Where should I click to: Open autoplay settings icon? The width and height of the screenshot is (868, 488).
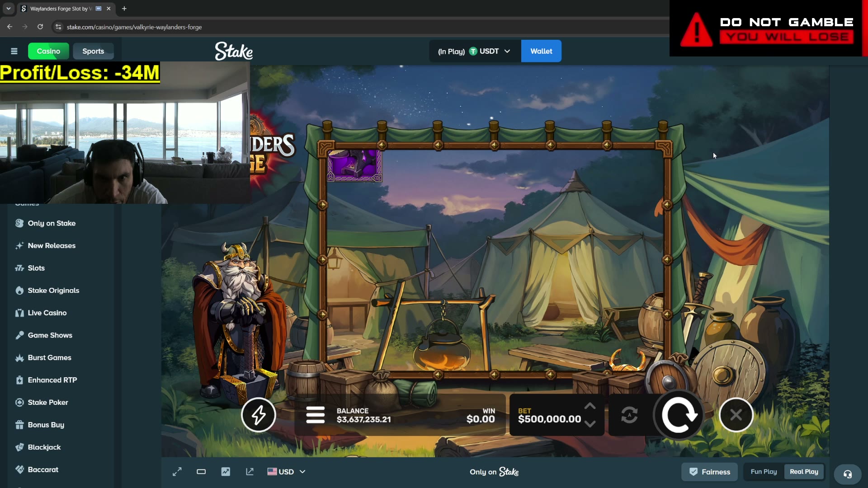point(629,415)
